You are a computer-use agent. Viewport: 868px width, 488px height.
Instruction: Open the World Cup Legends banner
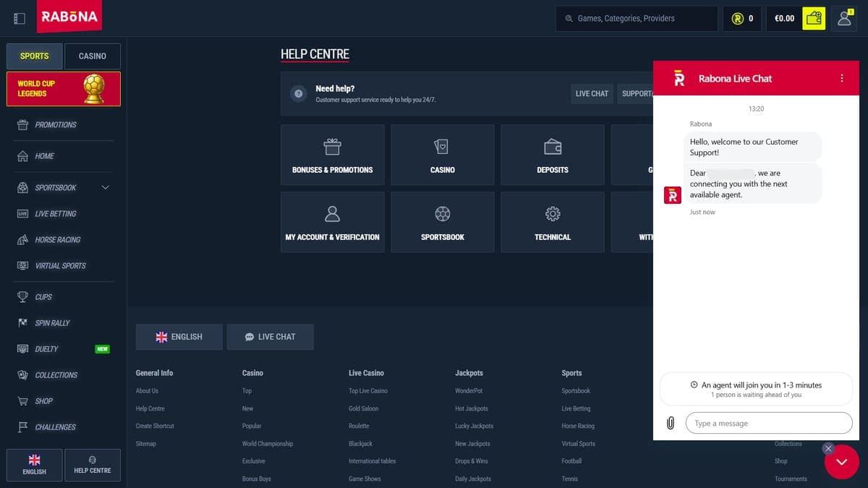click(64, 88)
